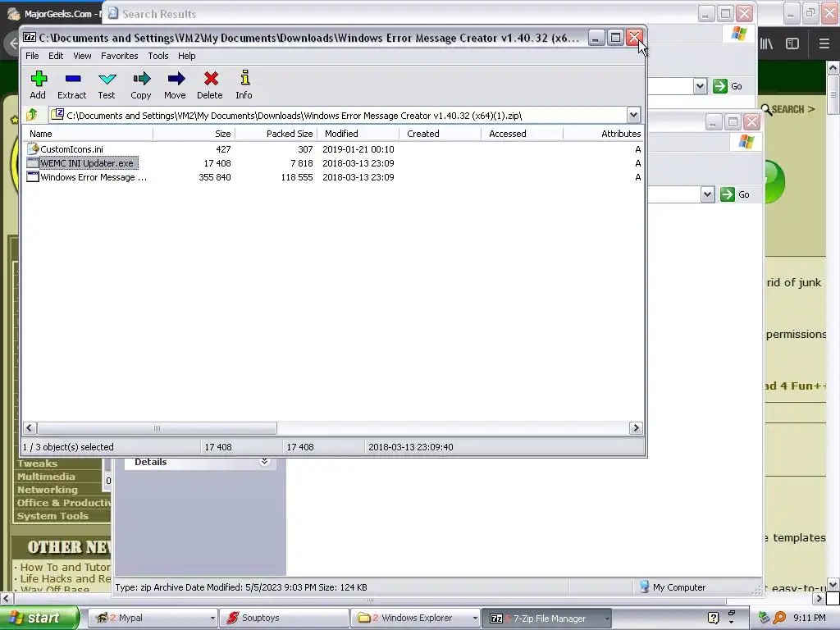Open the Tools menu

158,56
